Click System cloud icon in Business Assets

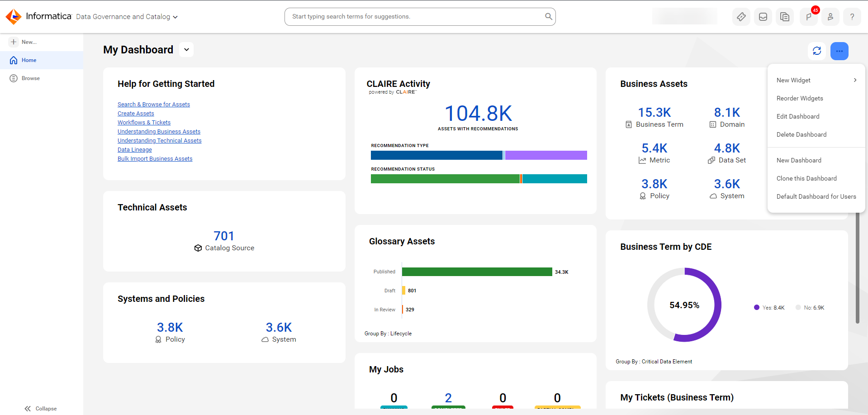pyautogui.click(x=713, y=196)
